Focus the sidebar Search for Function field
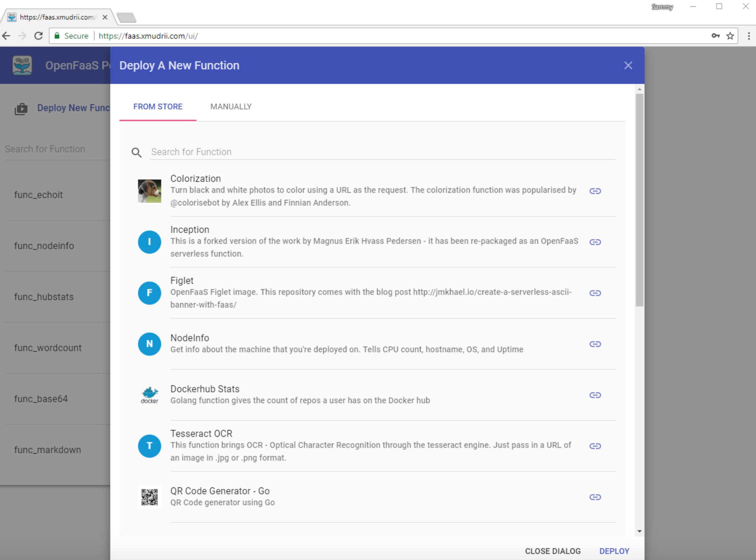 57,149
